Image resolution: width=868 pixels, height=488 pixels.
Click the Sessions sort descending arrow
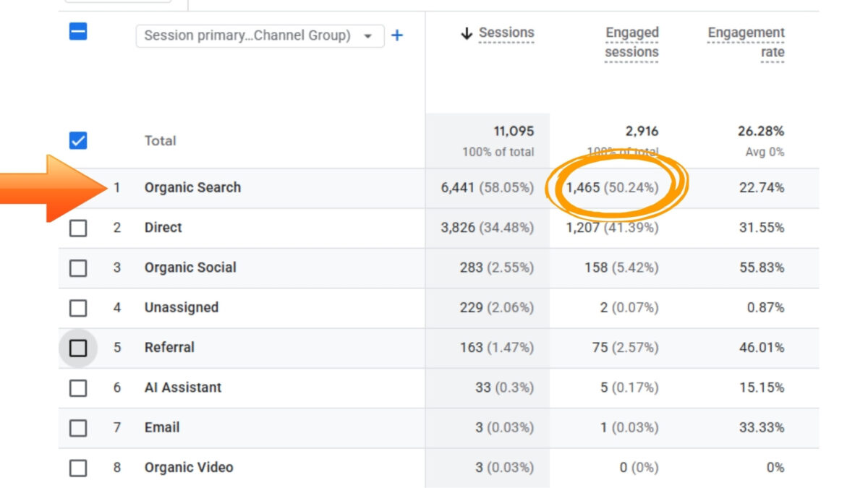[467, 33]
